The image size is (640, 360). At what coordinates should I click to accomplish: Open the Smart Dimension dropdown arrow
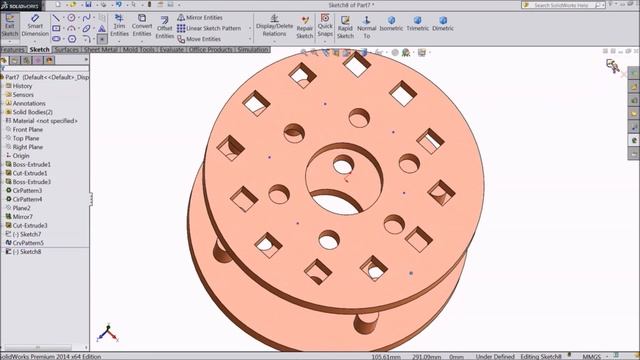click(35, 42)
